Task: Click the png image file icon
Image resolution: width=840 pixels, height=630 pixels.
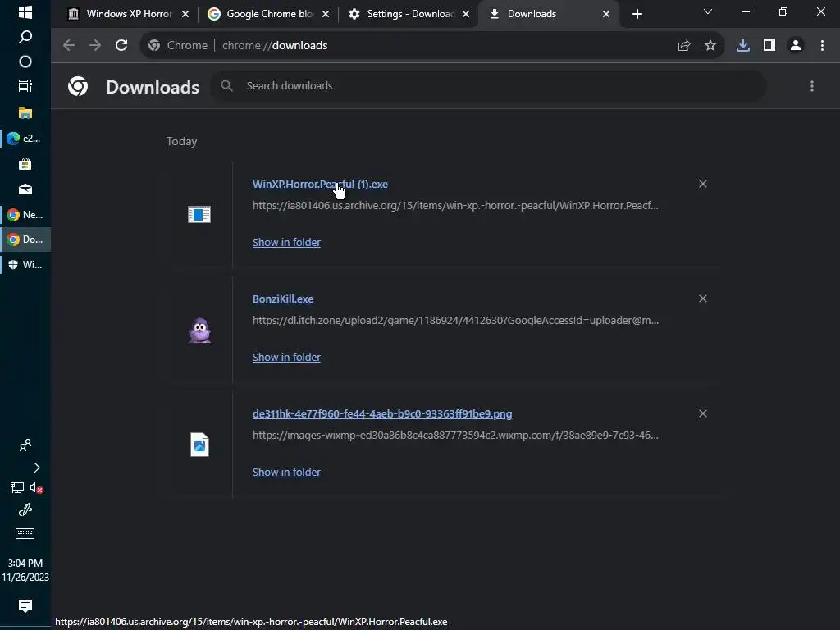Action: [199, 445]
